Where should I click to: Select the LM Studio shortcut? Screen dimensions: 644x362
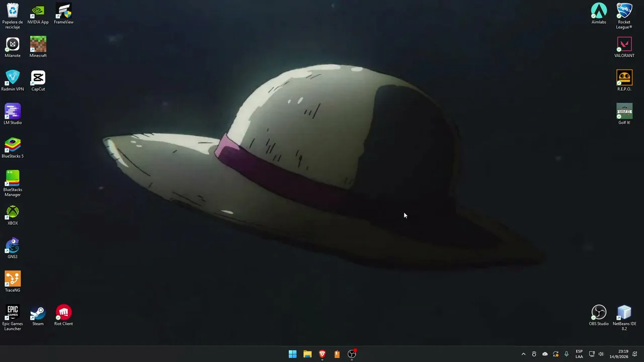pos(13,115)
